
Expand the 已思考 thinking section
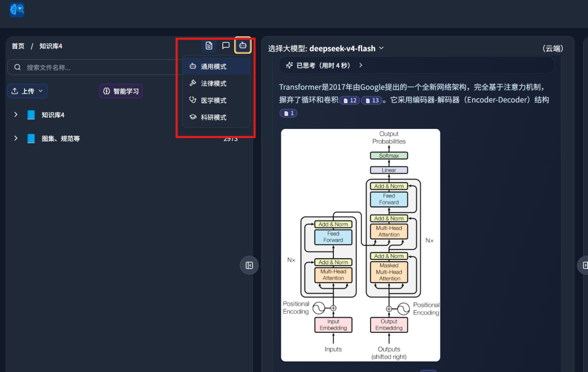pyautogui.click(x=416, y=65)
